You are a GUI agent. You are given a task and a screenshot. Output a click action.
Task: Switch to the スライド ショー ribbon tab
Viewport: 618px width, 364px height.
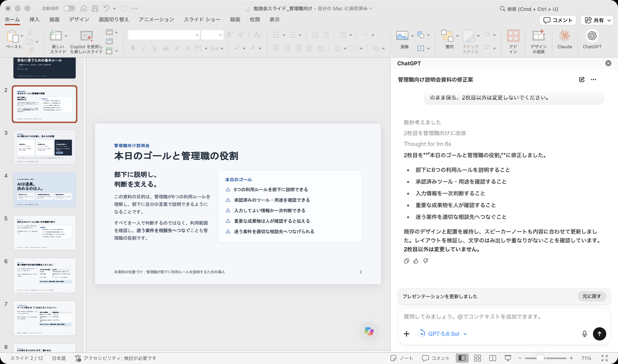202,20
